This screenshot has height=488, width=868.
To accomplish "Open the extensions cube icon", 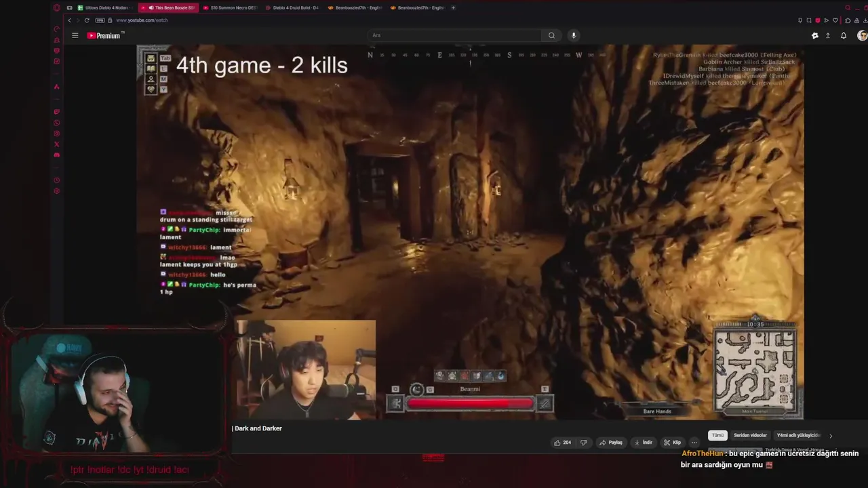I will tap(848, 20).
